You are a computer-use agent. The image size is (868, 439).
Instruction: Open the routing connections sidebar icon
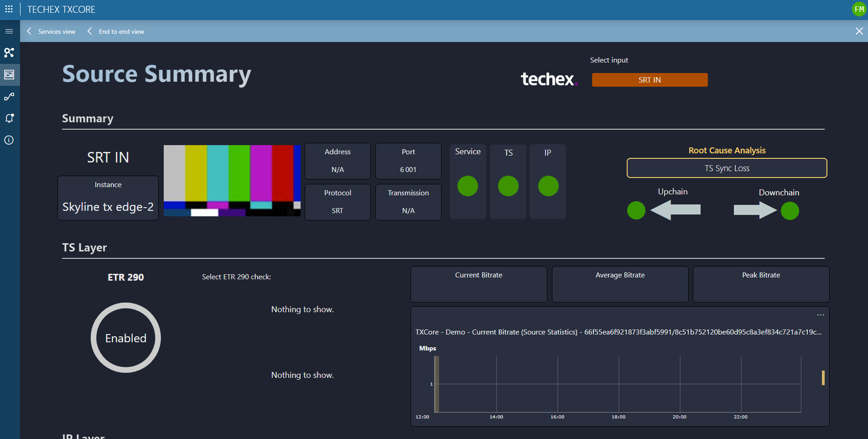tap(9, 96)
